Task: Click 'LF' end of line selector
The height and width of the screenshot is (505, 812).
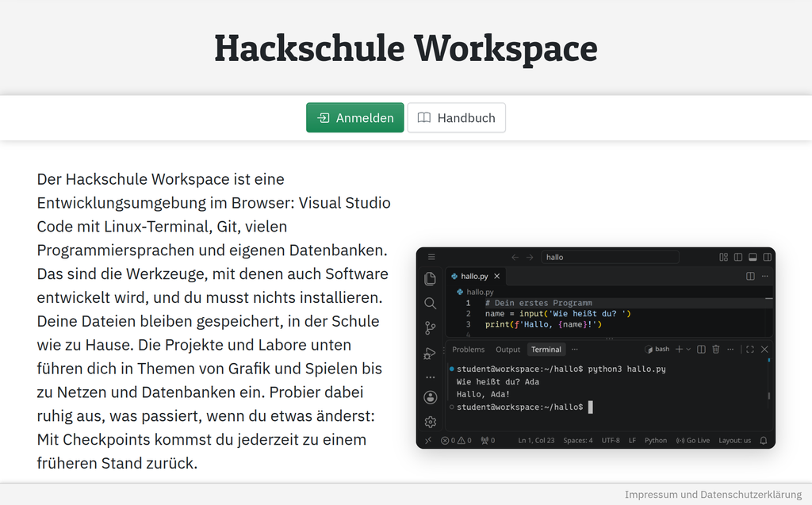Action: 632,440
